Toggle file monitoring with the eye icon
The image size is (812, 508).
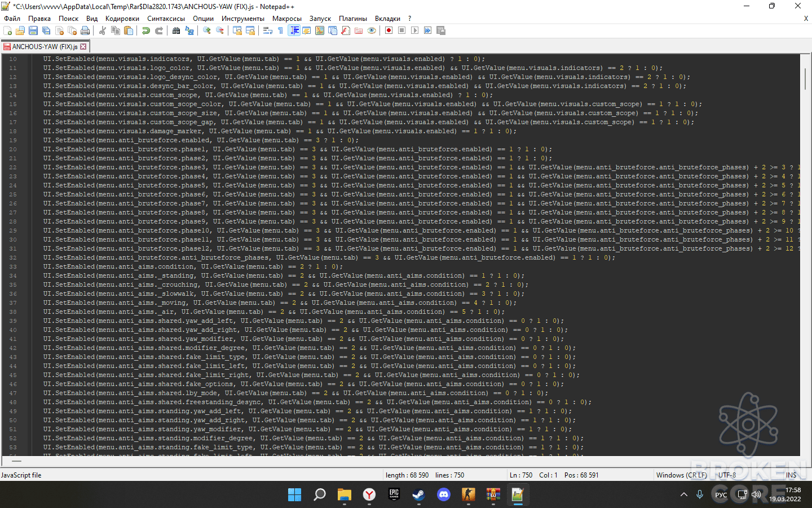[372, 30]
